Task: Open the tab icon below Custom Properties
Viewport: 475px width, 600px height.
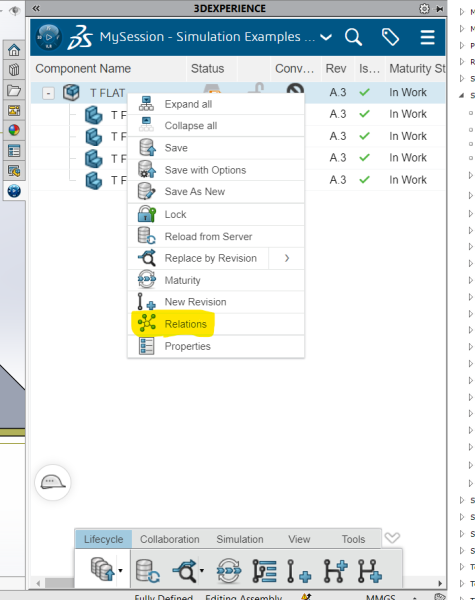Action: (14, 171)
